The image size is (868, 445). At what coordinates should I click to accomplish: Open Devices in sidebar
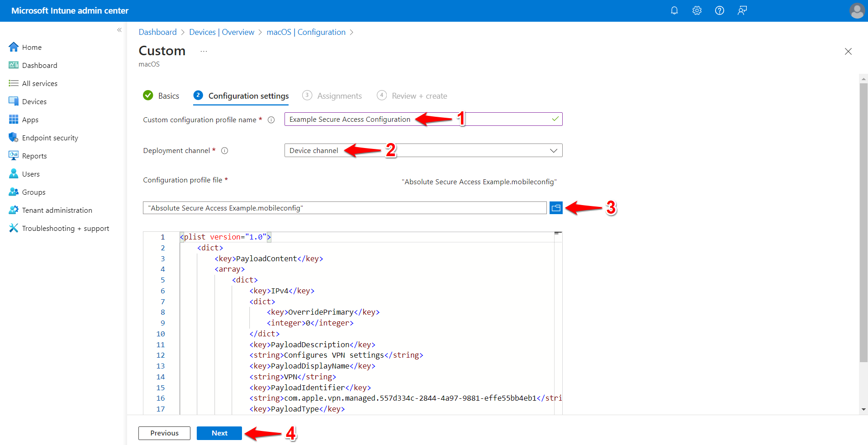click(x=34, y=101)
